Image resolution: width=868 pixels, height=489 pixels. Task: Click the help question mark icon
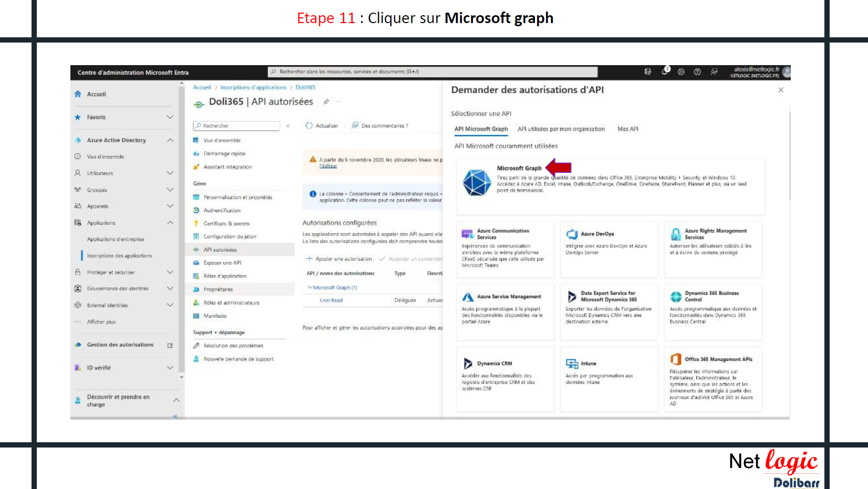point(697,72)
